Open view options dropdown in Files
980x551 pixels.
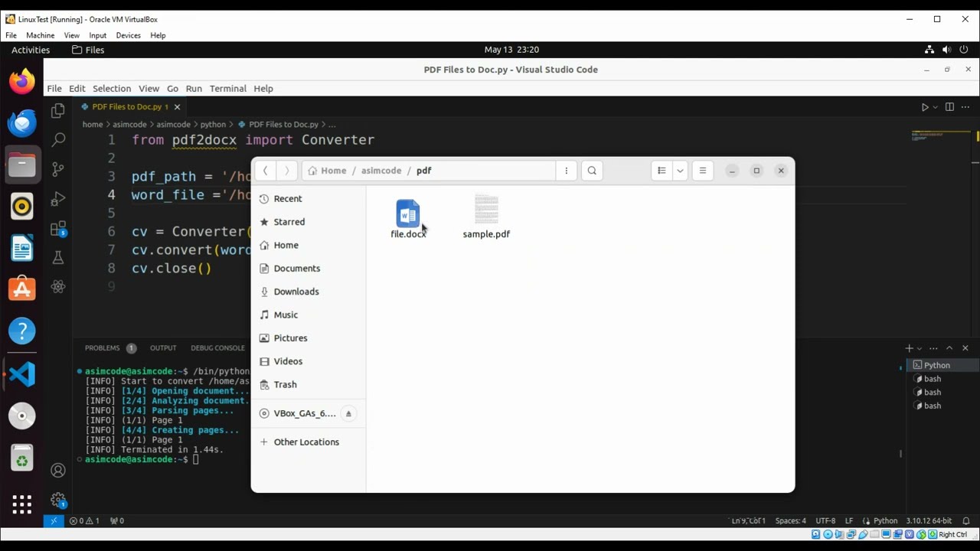coord(680,171)
